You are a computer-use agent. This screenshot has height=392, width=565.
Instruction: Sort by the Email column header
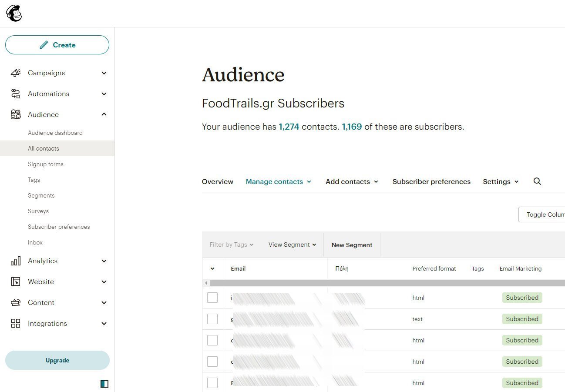pos(238,269)
